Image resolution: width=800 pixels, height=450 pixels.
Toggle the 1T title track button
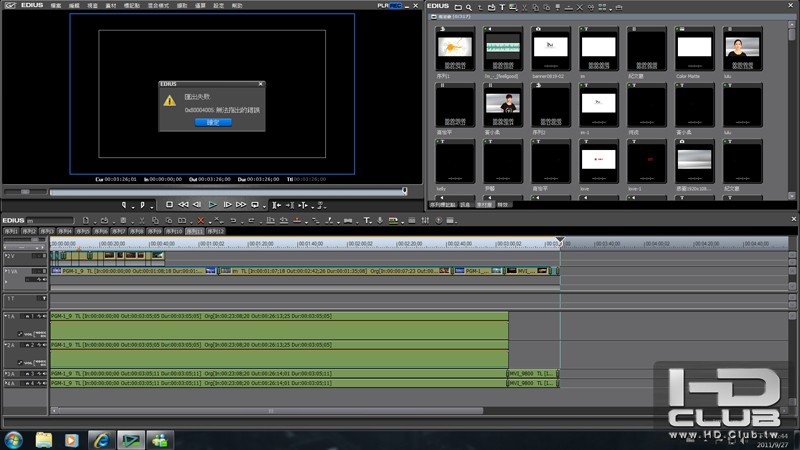pos(12,298)
